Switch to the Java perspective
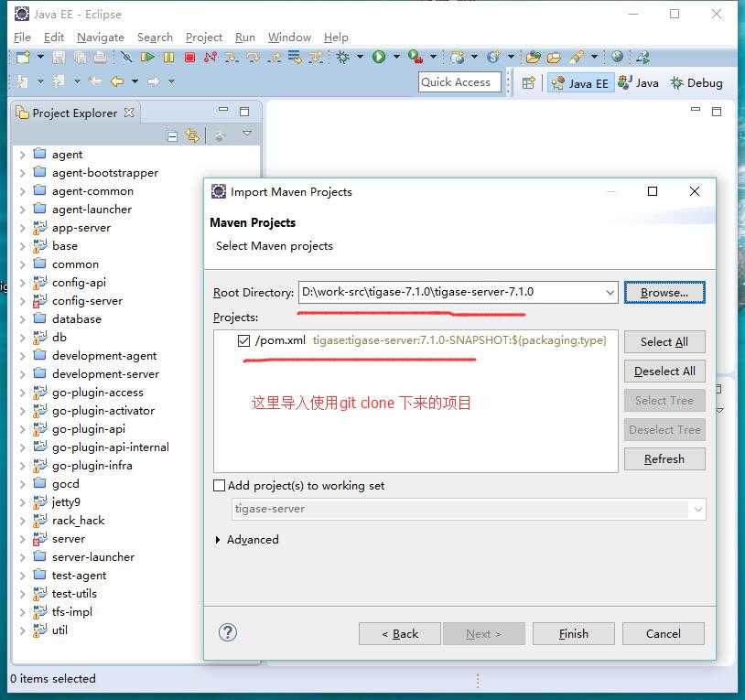 point(638,83)
